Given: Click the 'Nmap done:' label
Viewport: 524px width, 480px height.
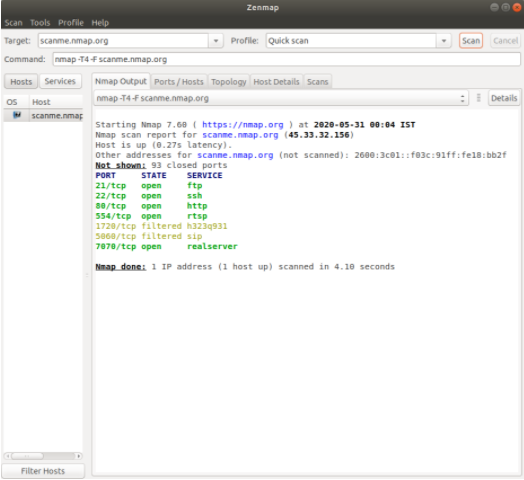Looking at the screenshot, I should 121,267.
